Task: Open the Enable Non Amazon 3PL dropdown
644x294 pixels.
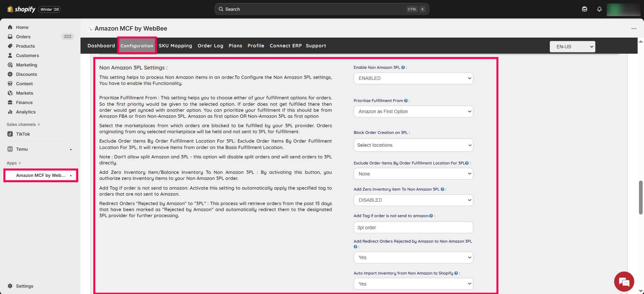Action: (x=413, y=78)
